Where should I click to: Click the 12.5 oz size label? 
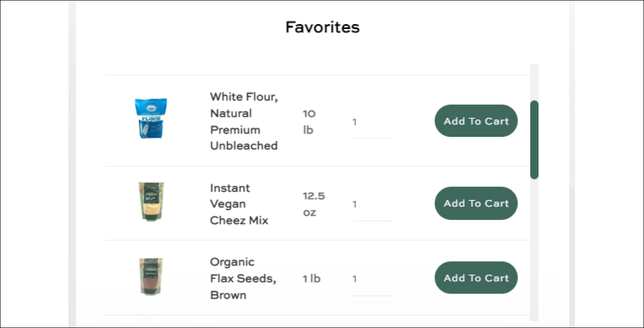[314, 204]
